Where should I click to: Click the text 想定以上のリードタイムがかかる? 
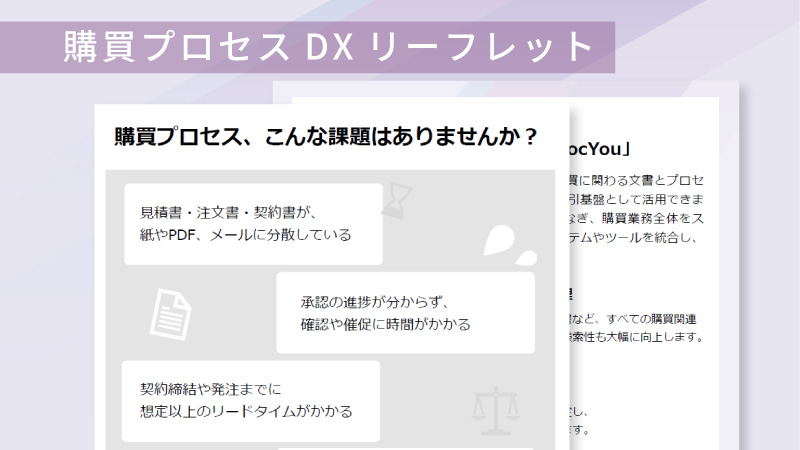pos(246,412)
